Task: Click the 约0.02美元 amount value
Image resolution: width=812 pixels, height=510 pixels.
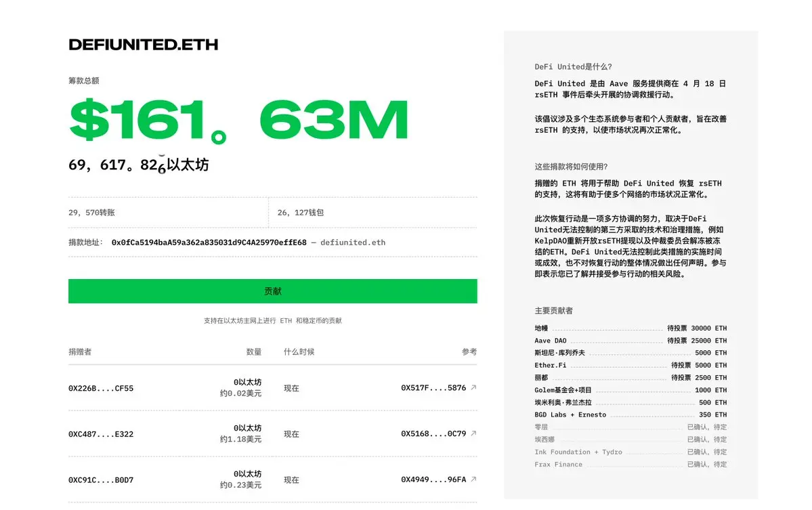Action: click(240, 394)
